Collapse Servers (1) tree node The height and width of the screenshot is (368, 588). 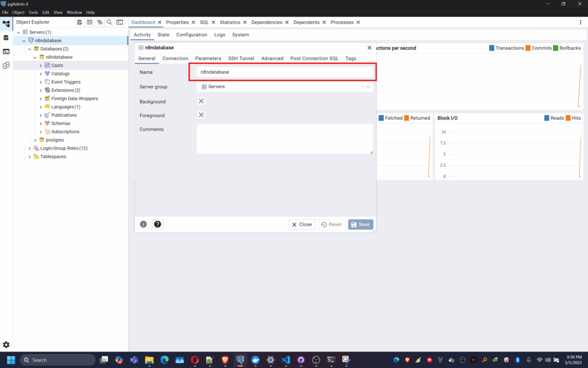pyautogui.click(x=18, y=32)
